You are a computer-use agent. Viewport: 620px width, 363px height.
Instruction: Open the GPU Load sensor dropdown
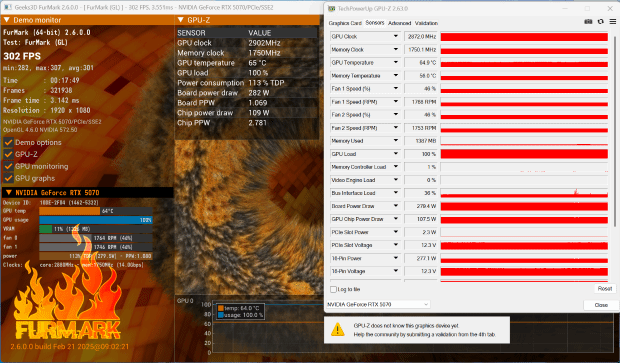[395, 154]
